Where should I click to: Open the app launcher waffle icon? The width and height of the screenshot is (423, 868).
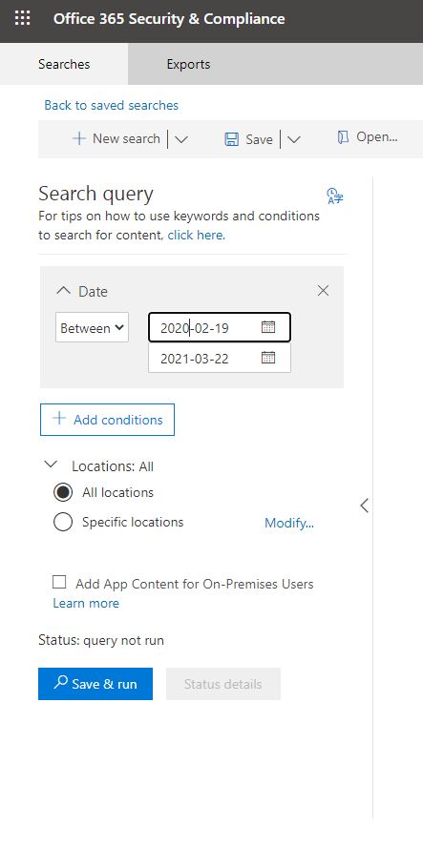[22, 19]
